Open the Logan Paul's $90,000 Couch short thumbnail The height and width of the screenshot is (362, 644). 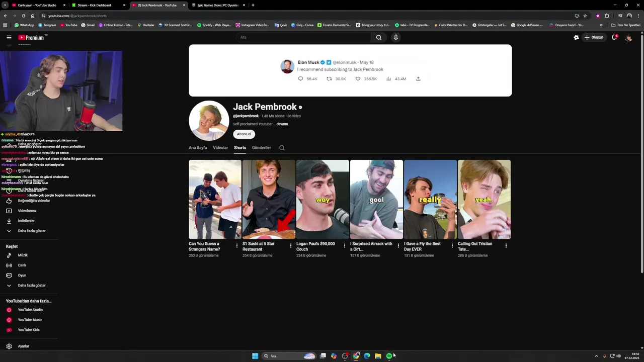323,200
